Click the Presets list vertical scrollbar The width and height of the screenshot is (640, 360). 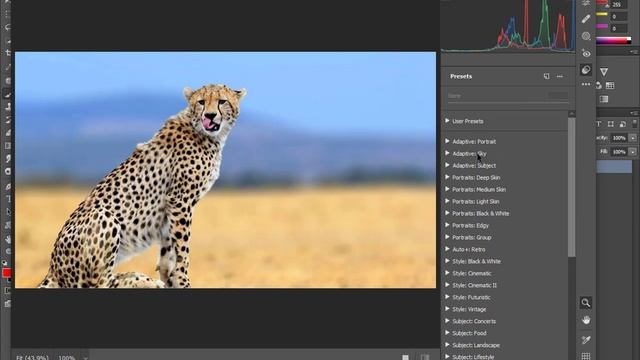click(x=571, y=188)
